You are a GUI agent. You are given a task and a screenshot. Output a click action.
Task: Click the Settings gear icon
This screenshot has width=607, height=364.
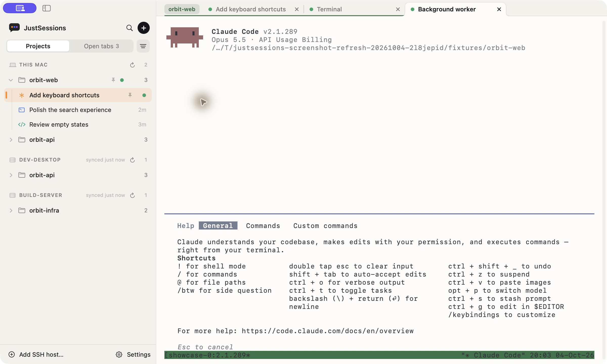point(119,354)
